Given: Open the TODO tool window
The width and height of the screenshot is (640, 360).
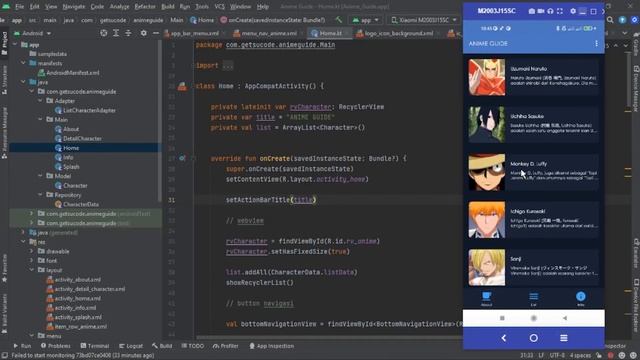Looking at the screenshot, I should tap(193, 346).
